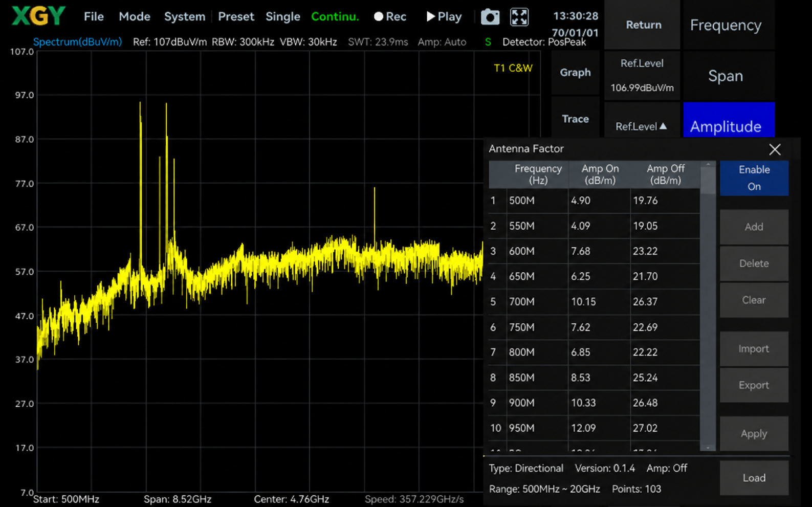The image size is (812, 507).
Task: Open the System menu
Action: tap(184, 17)
